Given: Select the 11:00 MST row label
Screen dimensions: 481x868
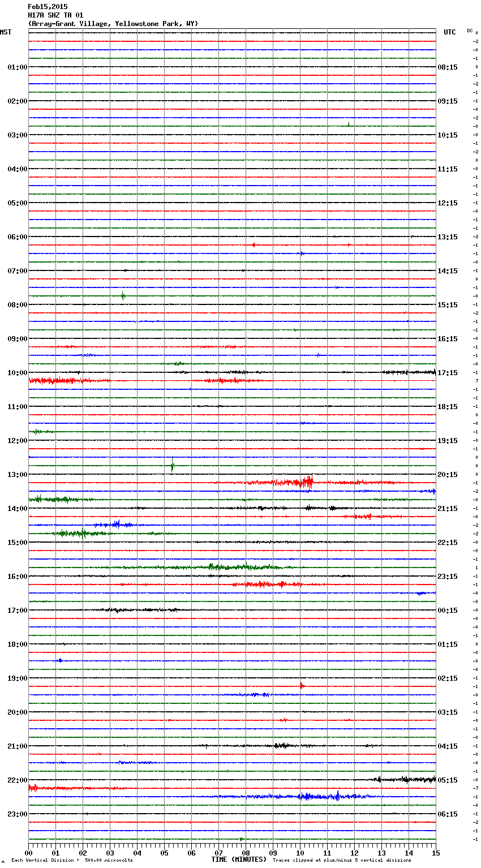Looking at the screenshot, I should click(18, 407).
